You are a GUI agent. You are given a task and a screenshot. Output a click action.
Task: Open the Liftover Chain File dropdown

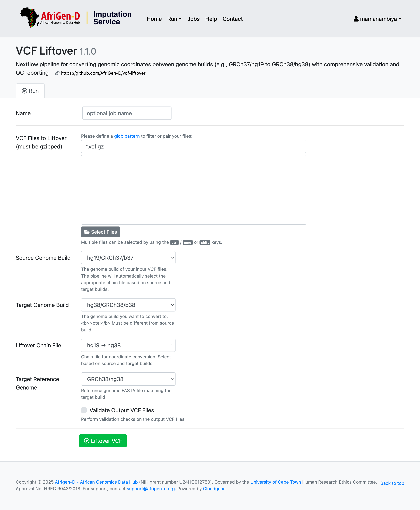(128, 345)
